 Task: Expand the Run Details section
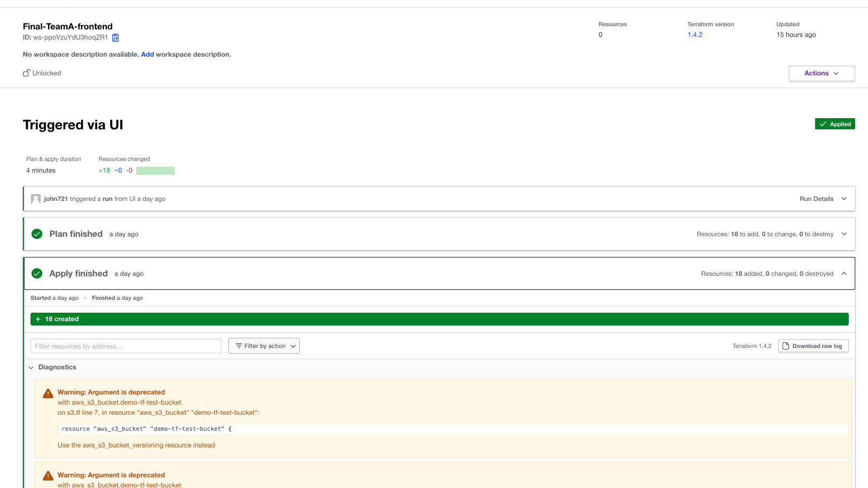[x=844, y=198]
